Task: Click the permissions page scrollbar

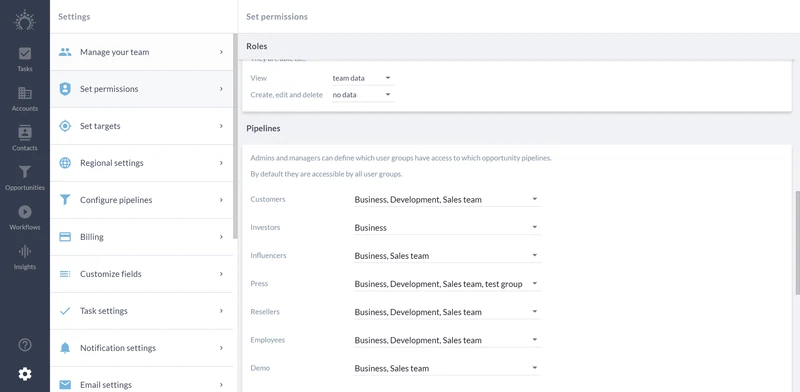Action: (x=797, y=242)
